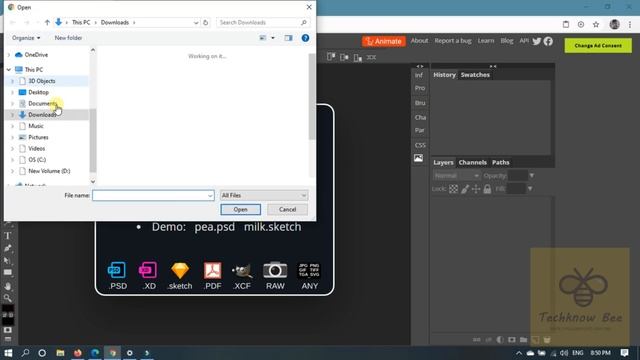Image resolution: width=640 pixels, height=360 pixels.
Task: Toggle lock image pixels brush icon
Action: (465, 189)
